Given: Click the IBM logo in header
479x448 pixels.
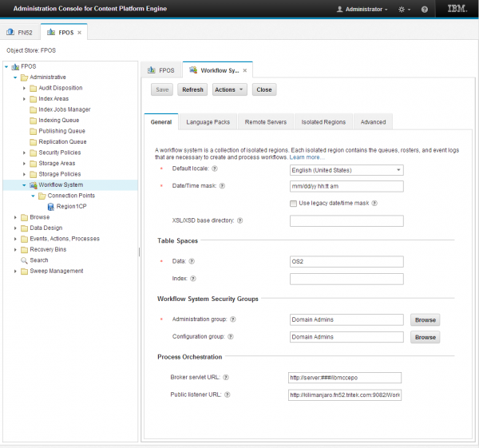Looking at the screenshot, I should click(x=457, y=9).
